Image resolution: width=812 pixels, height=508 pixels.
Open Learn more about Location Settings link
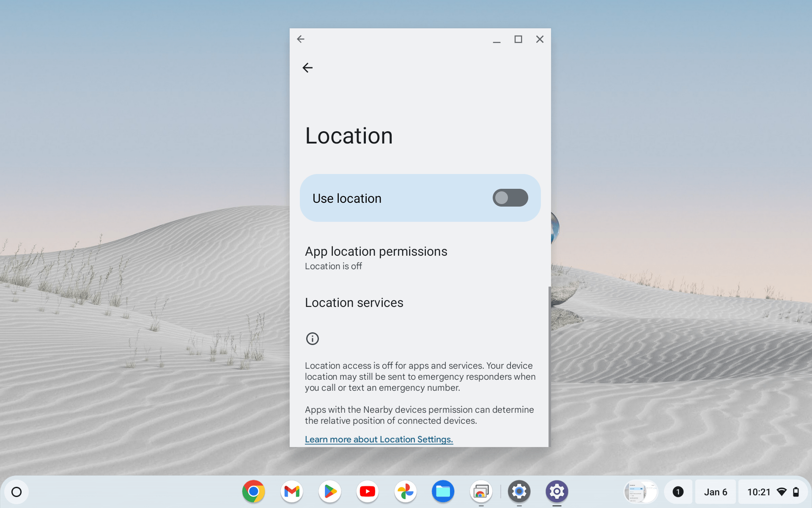379,439
